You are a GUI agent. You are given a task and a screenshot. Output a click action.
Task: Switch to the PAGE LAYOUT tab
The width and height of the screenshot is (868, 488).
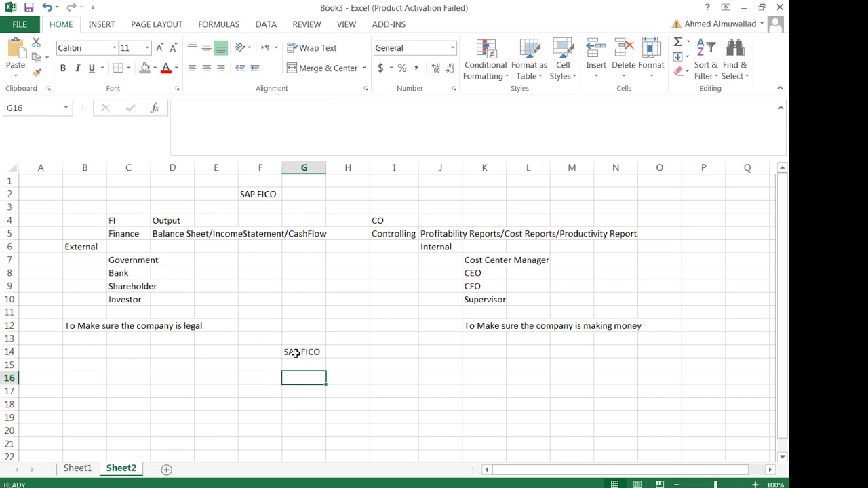[157, 24]
